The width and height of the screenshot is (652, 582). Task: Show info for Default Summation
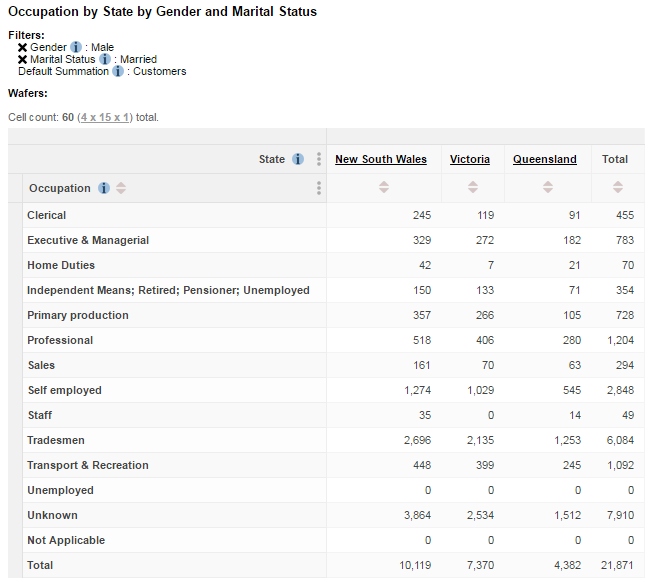coord(119,71)
